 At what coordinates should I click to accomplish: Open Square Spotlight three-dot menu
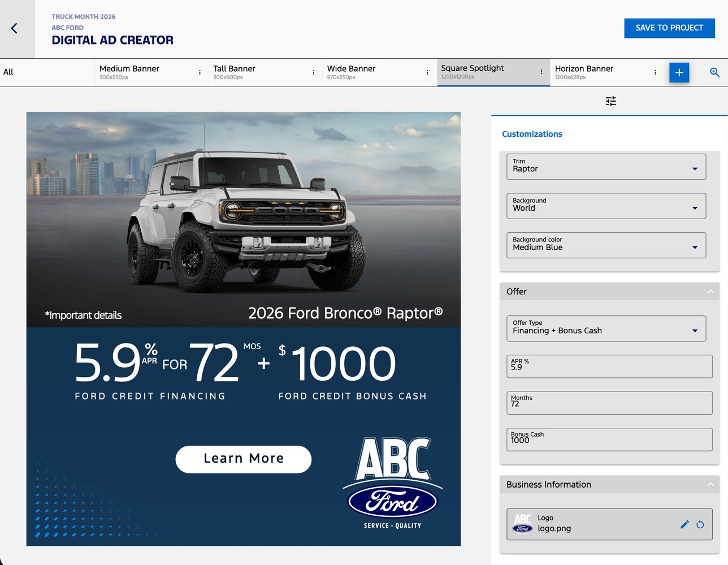click(x=541, y=72)
